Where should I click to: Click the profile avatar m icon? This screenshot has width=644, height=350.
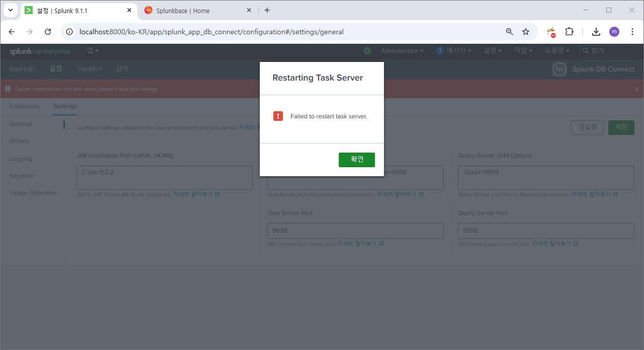point(614,32)
